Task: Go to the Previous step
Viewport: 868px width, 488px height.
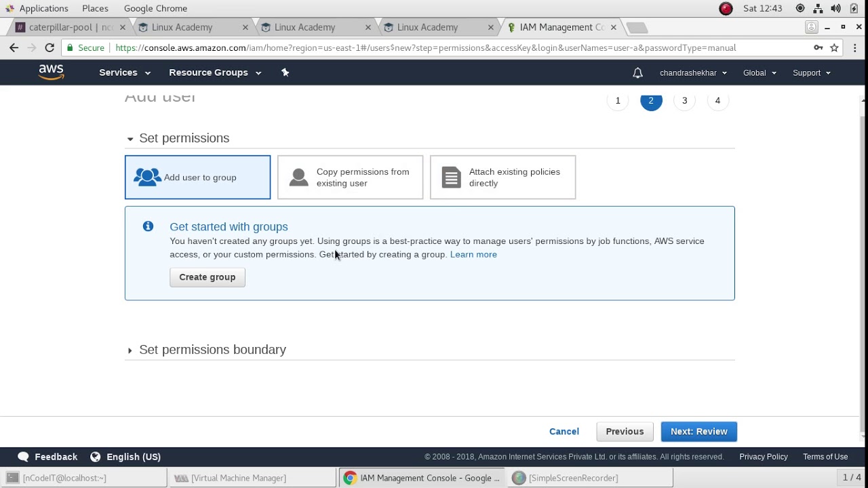Action: point(625,432)
